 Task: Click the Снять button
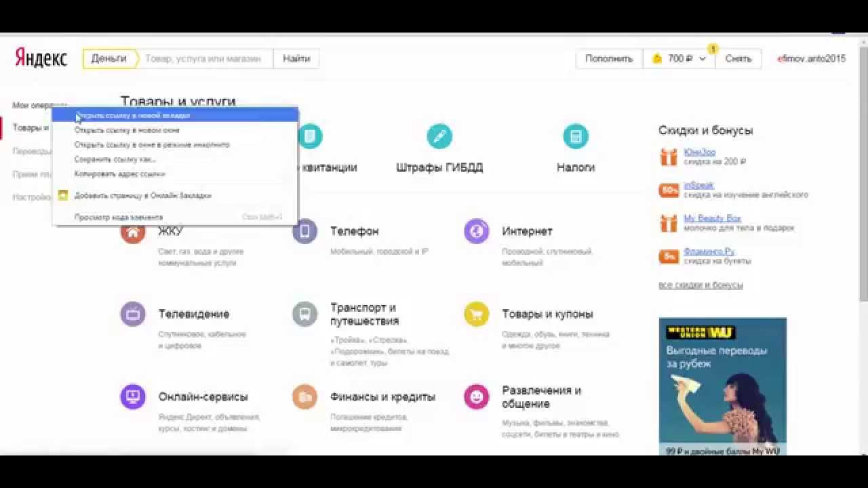738,59
